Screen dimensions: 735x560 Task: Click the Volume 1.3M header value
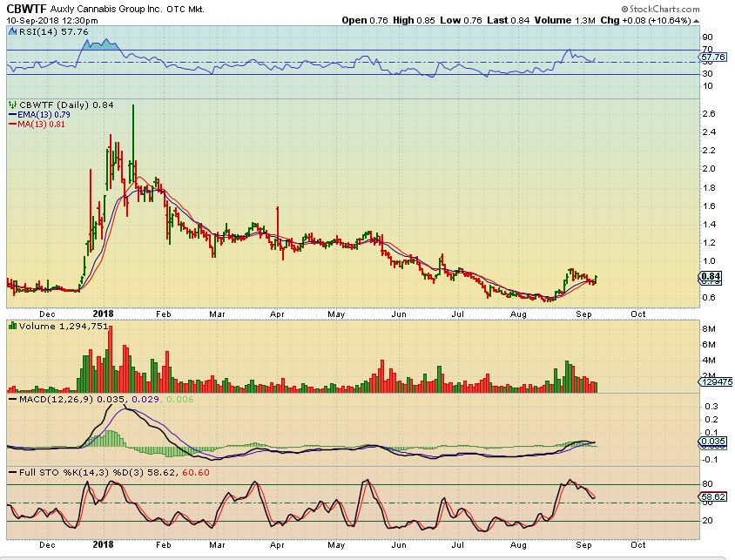pyautogui.click(x=565, y=20)
